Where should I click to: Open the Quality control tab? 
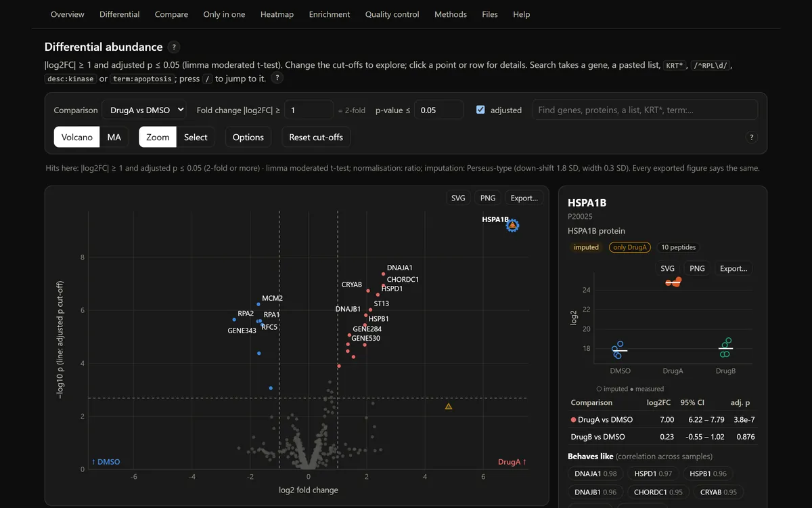point(392,14)
